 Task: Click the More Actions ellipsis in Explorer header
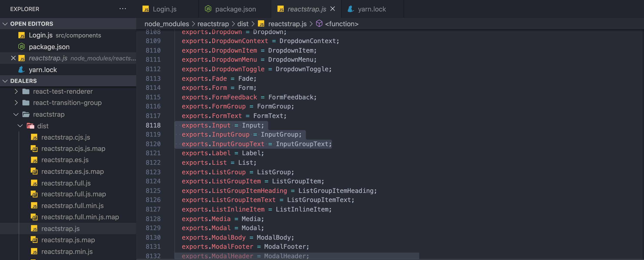(x=123, y=9)
